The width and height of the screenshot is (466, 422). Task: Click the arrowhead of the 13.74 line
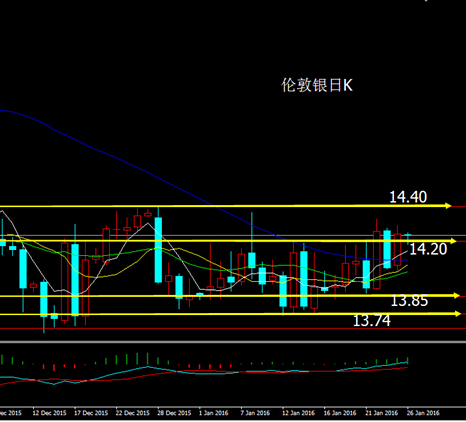(457, 314)
